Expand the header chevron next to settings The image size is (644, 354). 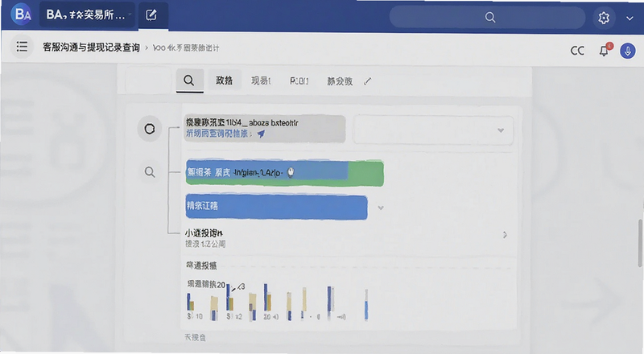[630, 18]
